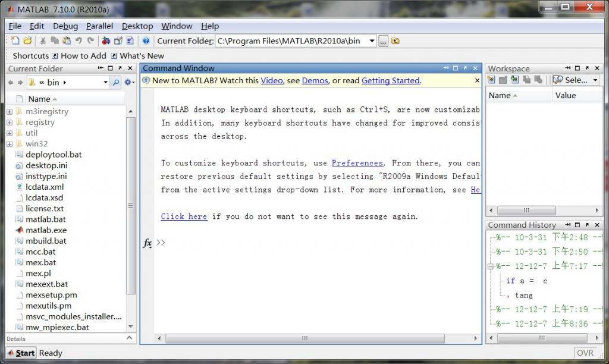Click the Copy toolbar icon
The height and width of the screenshot is (364, 609).
point(55,41)
